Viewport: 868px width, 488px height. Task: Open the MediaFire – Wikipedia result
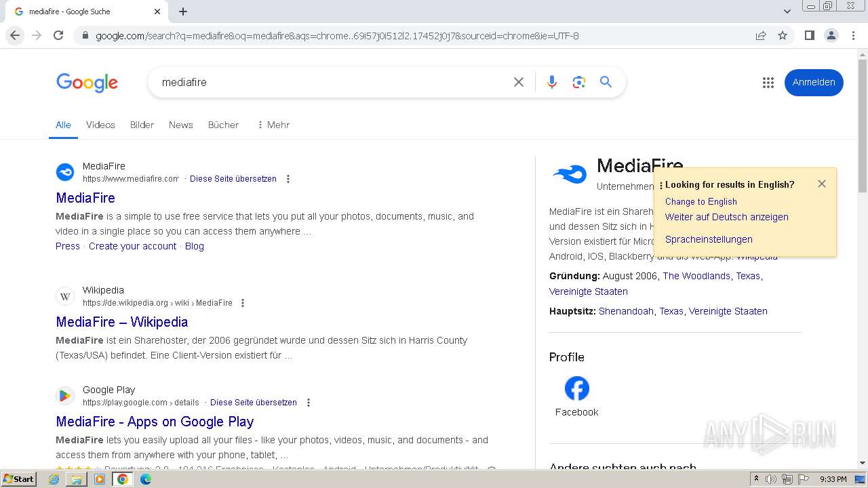[122, 322]
